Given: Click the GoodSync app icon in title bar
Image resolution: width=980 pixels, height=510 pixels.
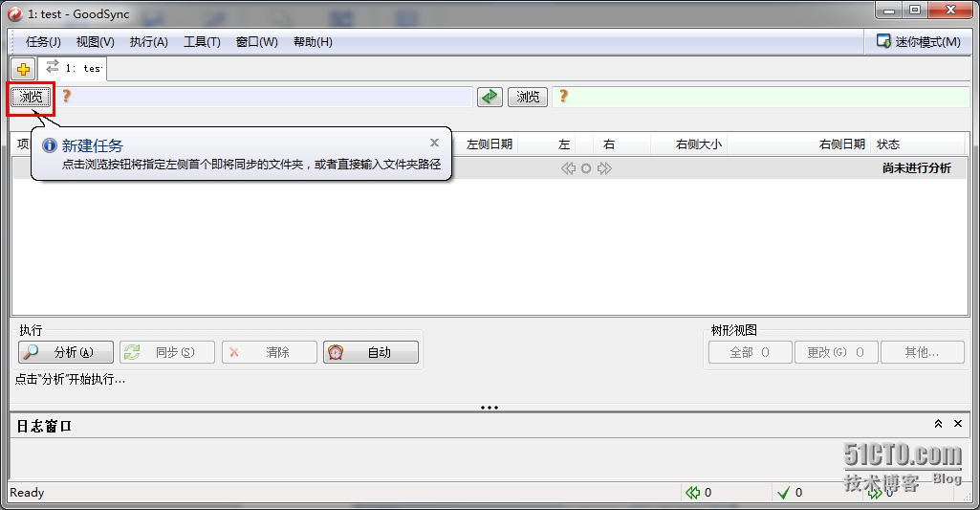Looking at the screenshot, I should tap(15, 13).
